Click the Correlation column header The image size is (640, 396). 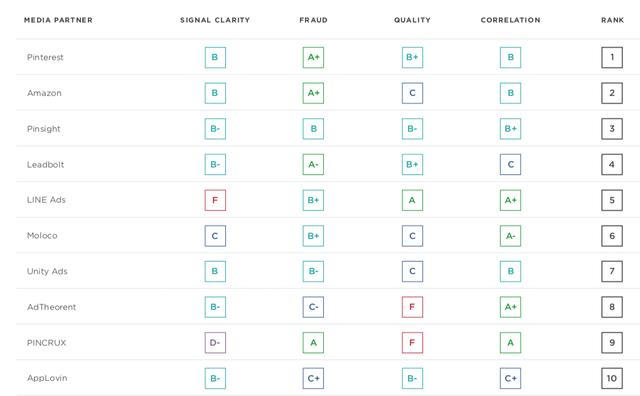(x=511, y=20)
